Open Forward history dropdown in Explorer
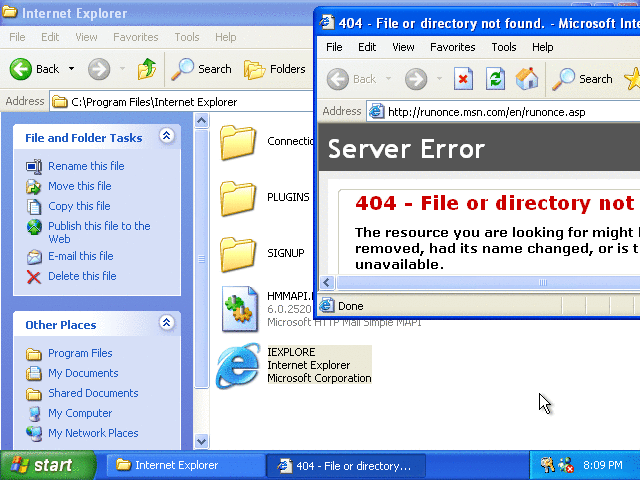 click(x=122, y=69)
